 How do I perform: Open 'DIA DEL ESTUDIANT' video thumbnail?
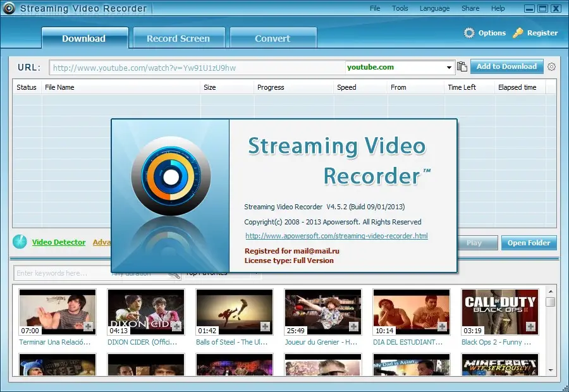(x=412, y=312)
